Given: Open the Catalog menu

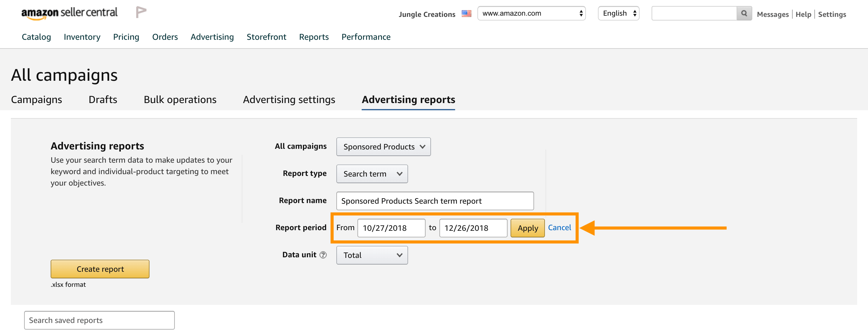Looking at the screenshot, I should [x=36, y=37].
